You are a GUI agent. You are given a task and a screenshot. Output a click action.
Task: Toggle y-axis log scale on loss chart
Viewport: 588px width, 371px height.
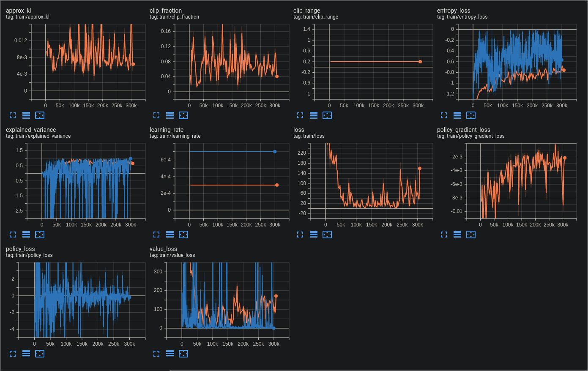314,235
